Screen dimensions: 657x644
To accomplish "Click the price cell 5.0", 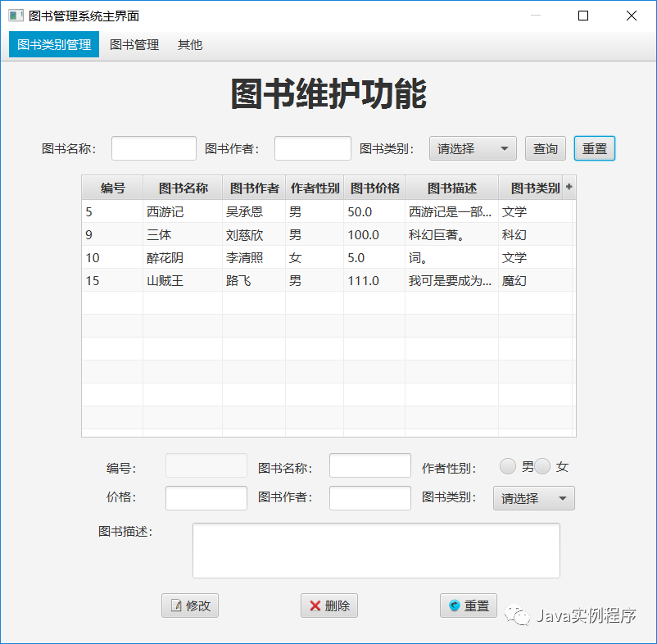I will (374, 258).
